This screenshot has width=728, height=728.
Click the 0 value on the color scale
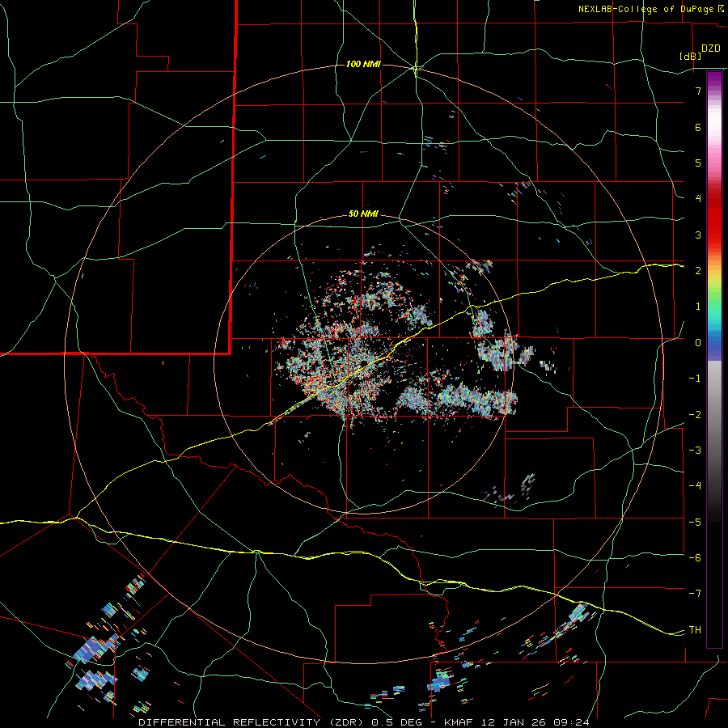(x=698, y=343)
